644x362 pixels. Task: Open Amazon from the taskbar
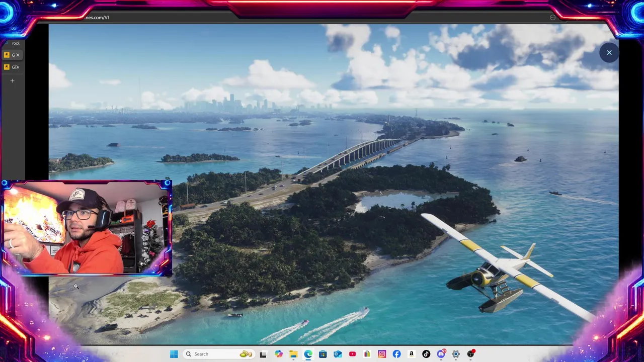[x=412, y=354]
